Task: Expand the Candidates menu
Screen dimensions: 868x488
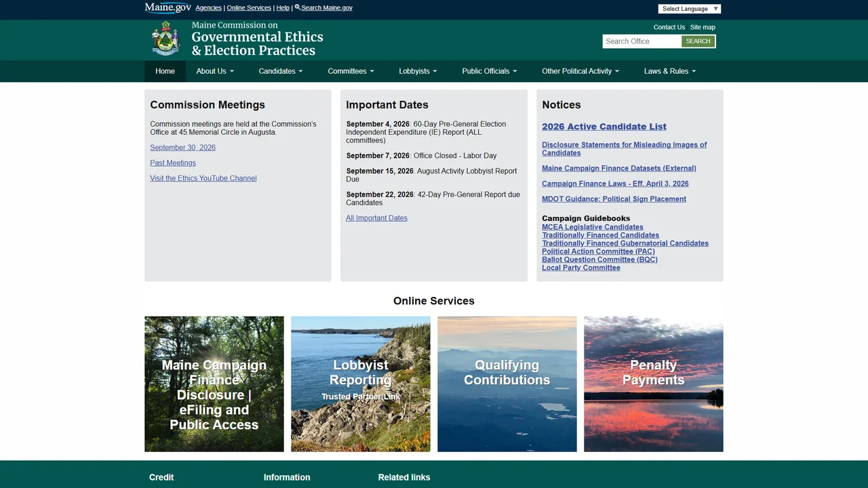Action: (281, 71)
